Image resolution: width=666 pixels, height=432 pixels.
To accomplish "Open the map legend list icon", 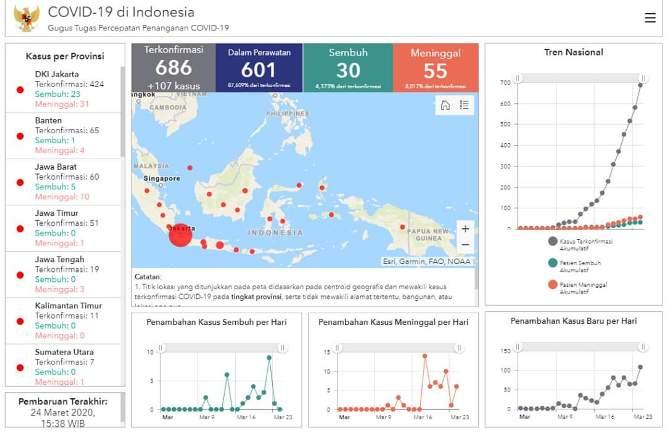I will [464, 106].
